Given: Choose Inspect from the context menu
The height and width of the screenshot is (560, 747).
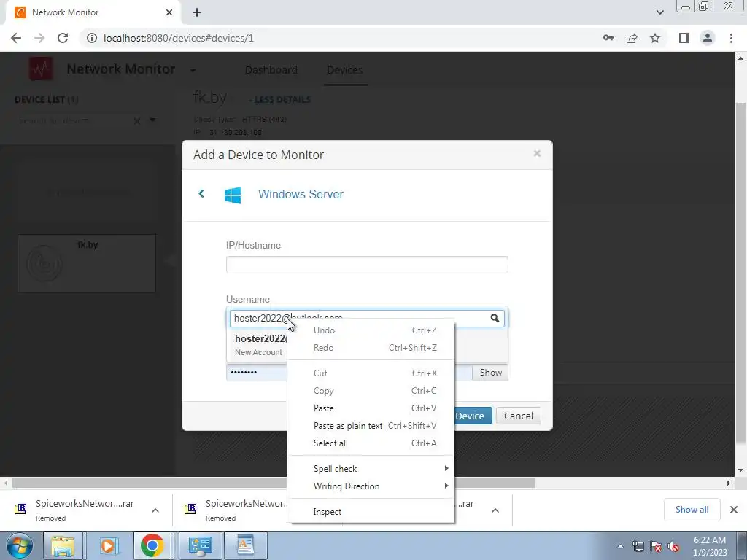Looking at the screenshot, I should click(x=371, y=511).
